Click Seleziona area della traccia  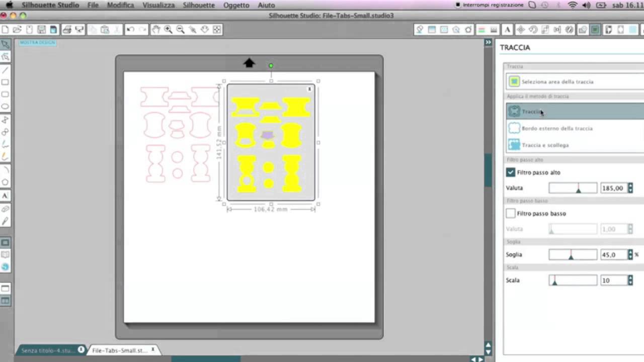(575, 81)
